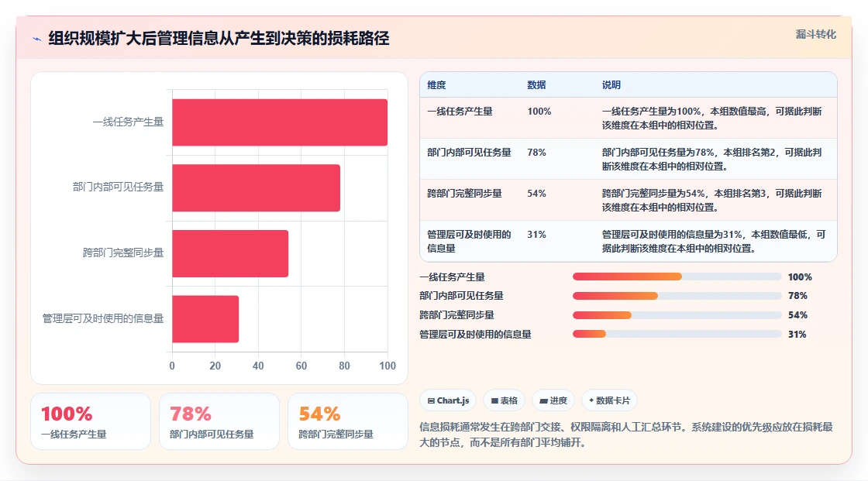The image size is (868, 481).
Task: Click x-axis tick label 100
Action: tap(387, 366)
